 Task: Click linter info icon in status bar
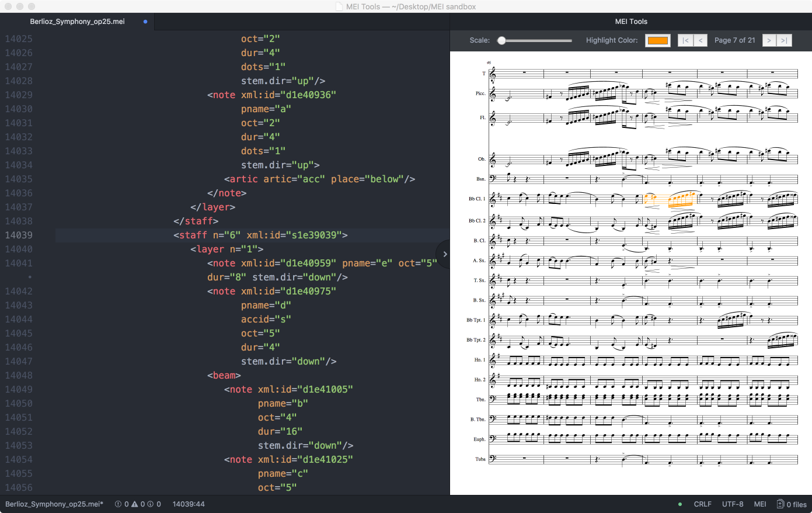[151, 504]
